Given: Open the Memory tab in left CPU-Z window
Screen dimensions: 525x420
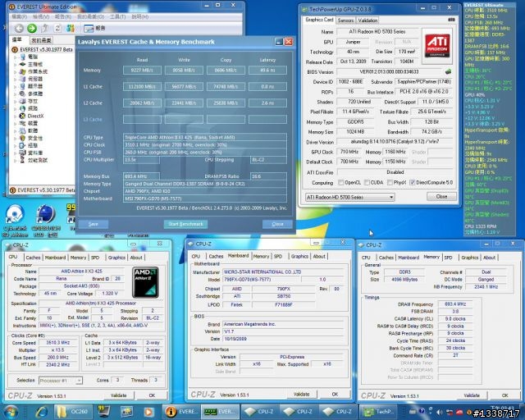Looking at the screenshot, I should pos(79,258).
